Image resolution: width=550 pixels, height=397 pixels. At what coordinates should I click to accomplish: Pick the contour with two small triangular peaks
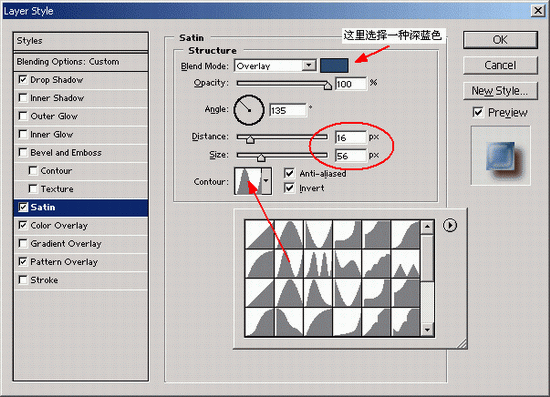pyautogui.click(x=405, y=264)
